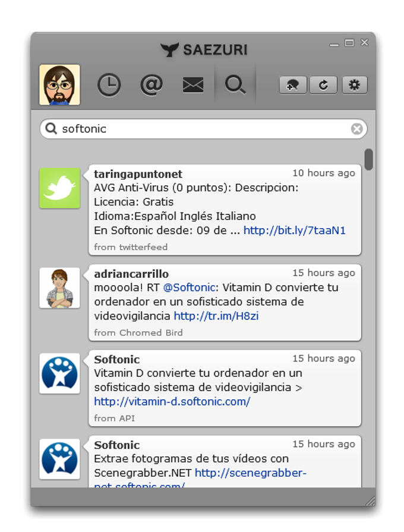Maximize the Saezuri window
This screenshot has width=404, height=532.
pos(349,43)
